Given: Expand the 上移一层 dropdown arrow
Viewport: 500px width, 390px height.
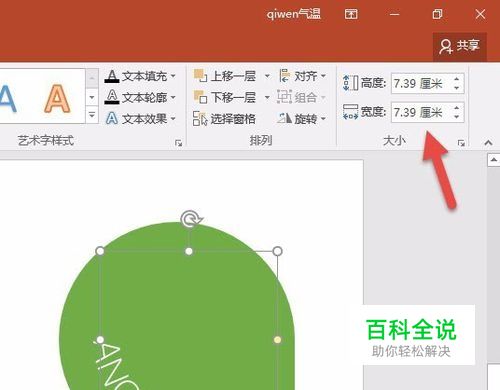Looking at the screenshot, I should coord(267,76).
